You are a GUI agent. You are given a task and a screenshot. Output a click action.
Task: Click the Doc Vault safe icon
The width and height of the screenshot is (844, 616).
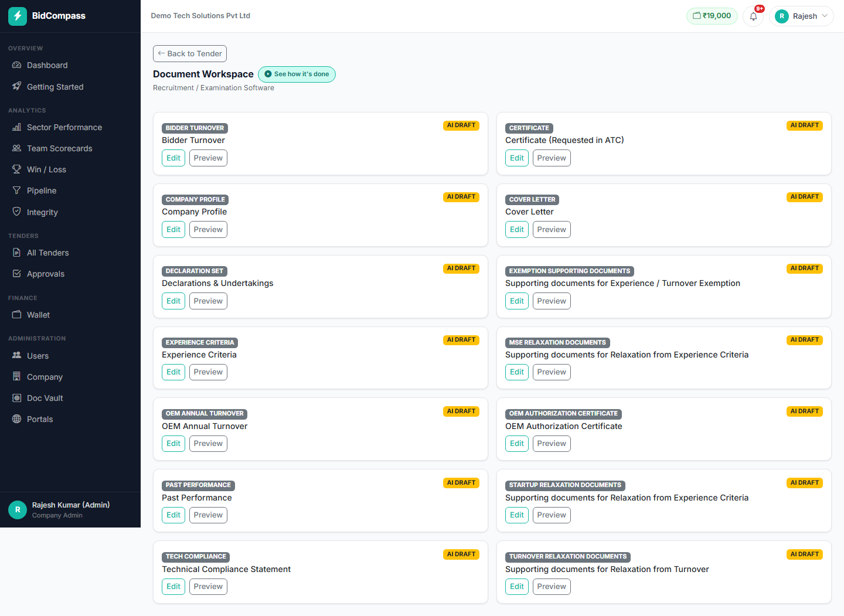pyautogui.click(x=16, y=398)
